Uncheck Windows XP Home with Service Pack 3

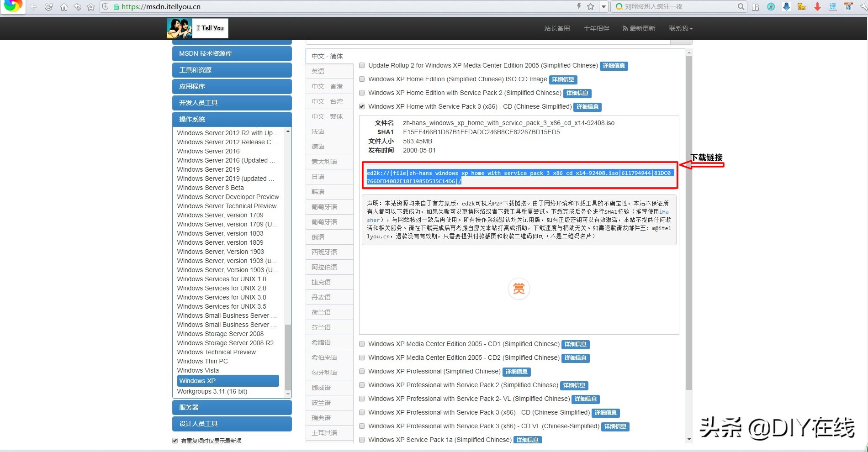pyautogui.click(x=361, y=106)
